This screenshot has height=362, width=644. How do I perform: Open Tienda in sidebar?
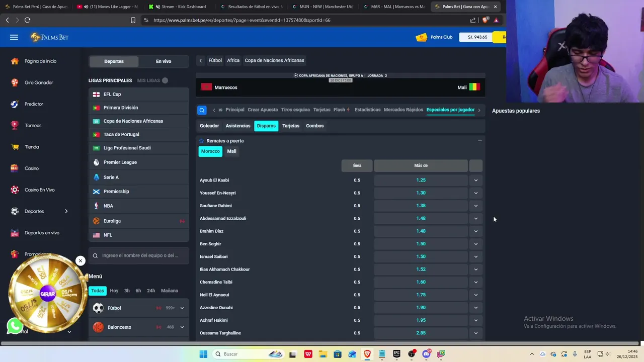32,147
